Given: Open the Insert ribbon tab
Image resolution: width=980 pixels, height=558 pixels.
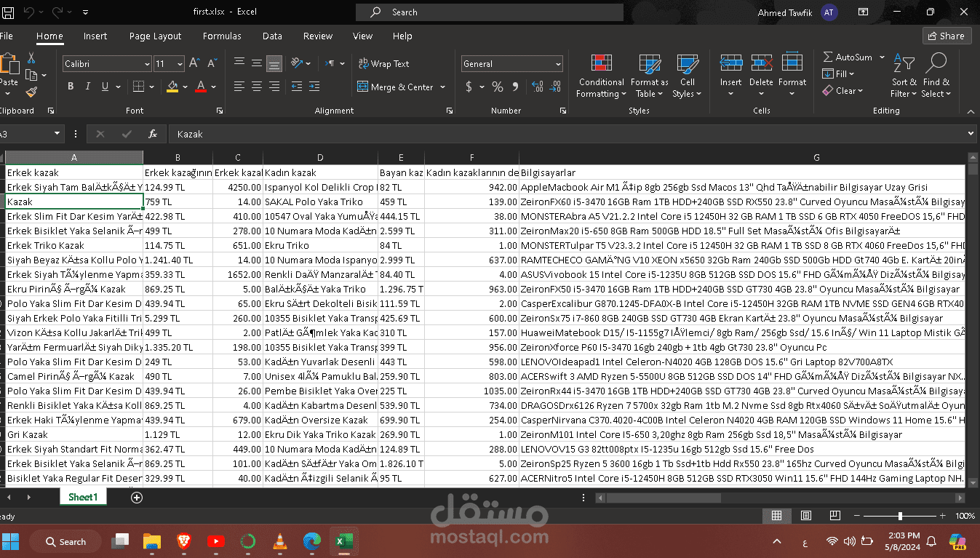Looking at the screenshot, I should [95, 36].
